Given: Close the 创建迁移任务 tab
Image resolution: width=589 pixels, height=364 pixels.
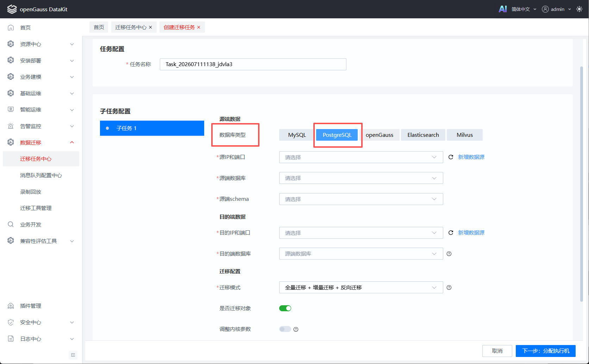Looking at the screenshot, I should tap(199, 27).
